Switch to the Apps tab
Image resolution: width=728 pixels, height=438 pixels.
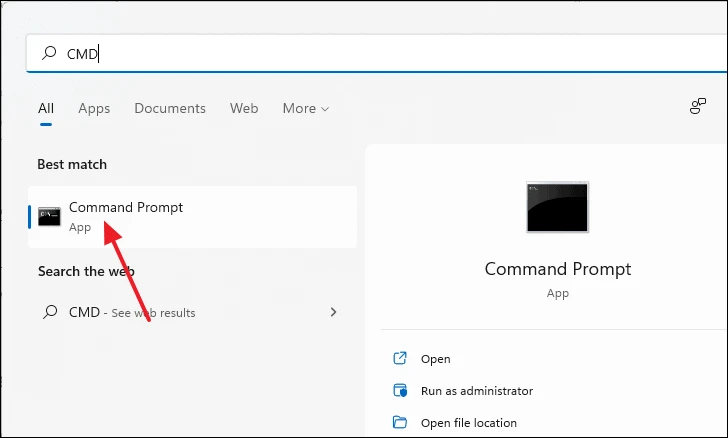pos(94,108)
